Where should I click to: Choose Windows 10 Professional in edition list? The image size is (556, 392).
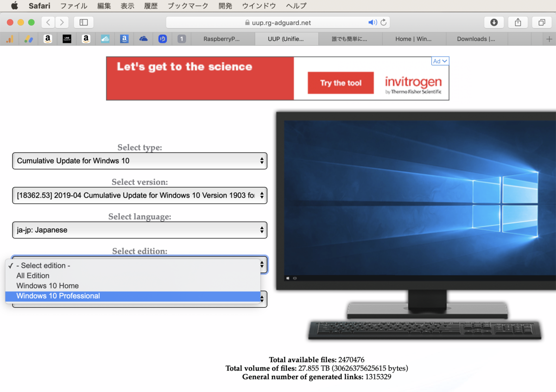click(x=133, y=296)
